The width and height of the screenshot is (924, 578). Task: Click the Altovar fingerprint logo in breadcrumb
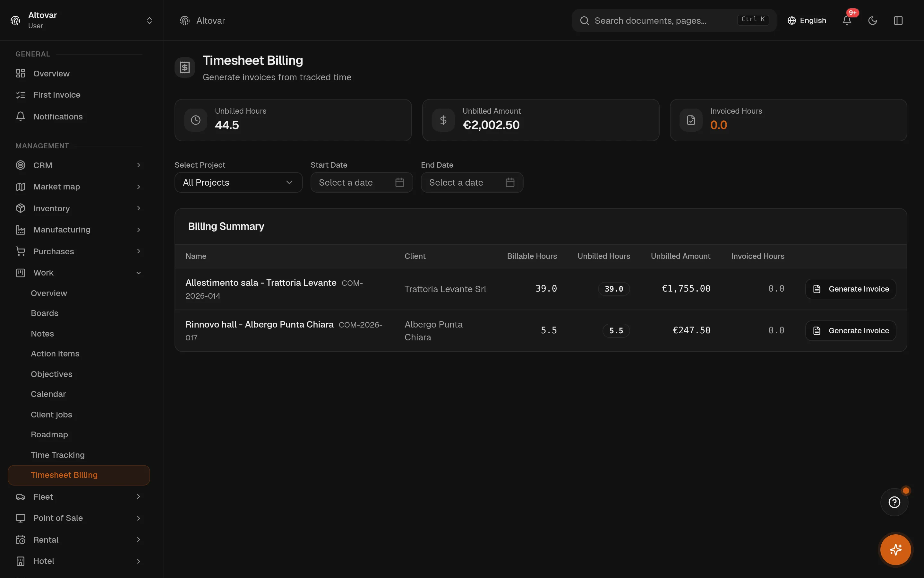[x=185, y=21]
